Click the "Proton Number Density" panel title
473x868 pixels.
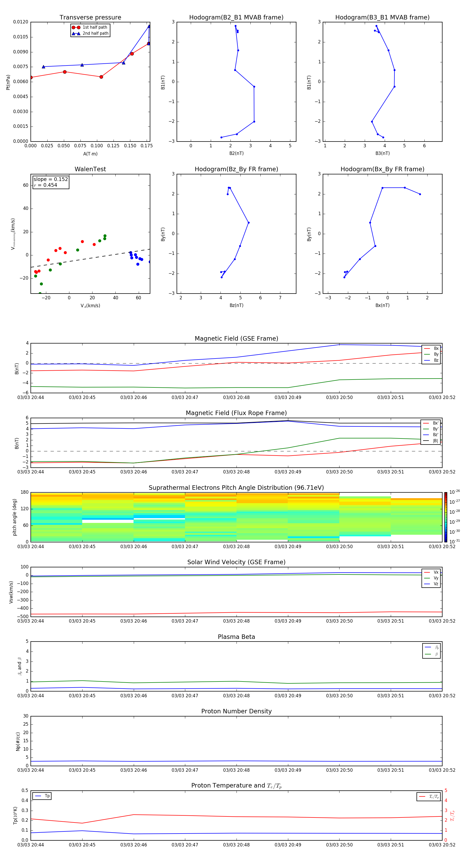236,711
